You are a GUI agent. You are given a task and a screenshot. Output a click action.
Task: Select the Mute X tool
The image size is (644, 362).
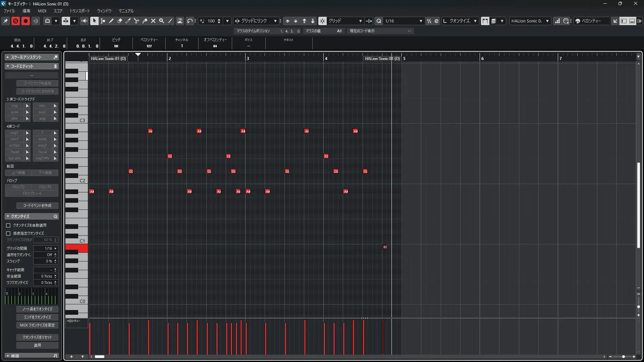[153, 21]
